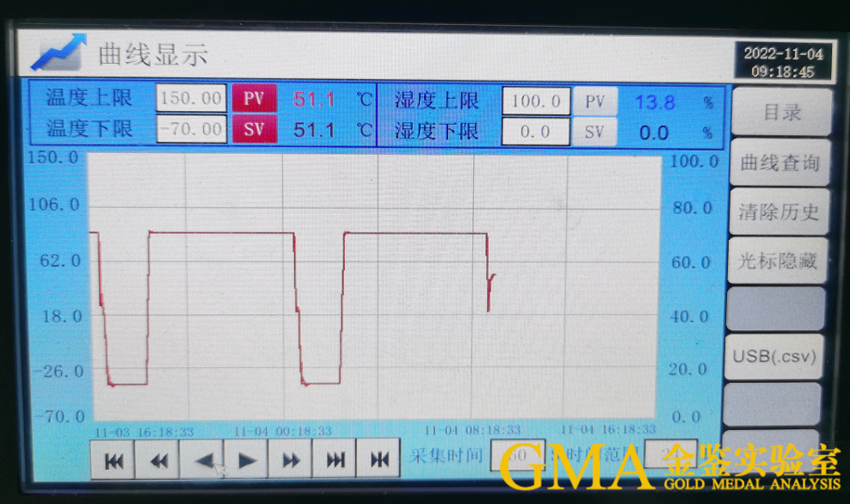Select the 湿度上限 field showing 100.0
850x504 pixels.
[x=535, y=101]
